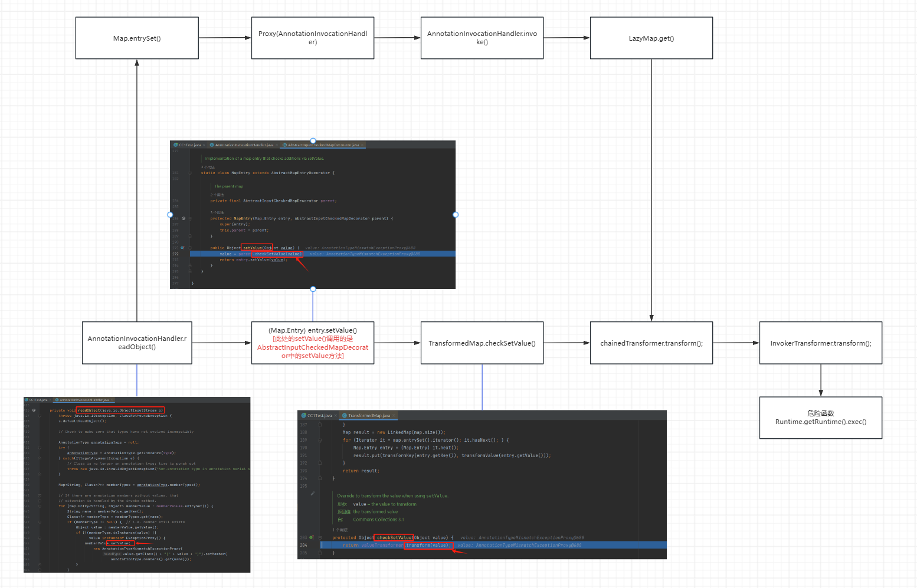The width and height of the screenshot is (917, 588).
Task: Click the InvokerTransformer.transform() box
Action: coord(821,343)
